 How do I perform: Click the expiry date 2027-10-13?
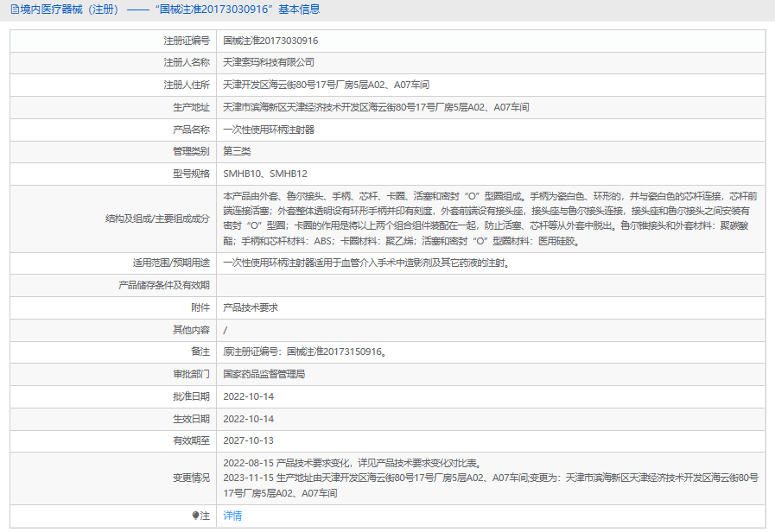[x=248, y=440]
